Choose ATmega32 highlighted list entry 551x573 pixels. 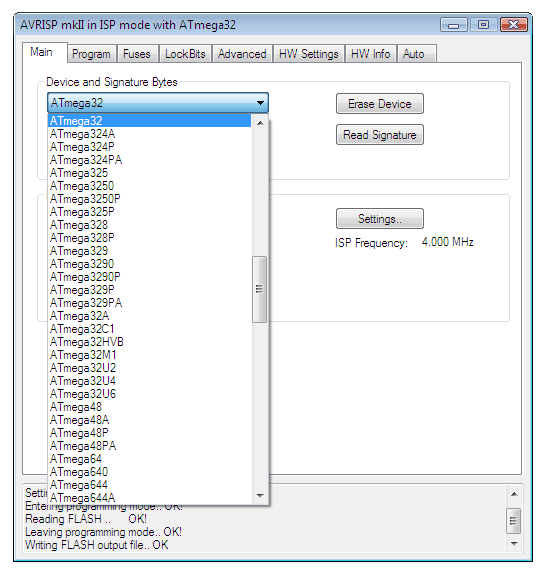click(149, 121)
